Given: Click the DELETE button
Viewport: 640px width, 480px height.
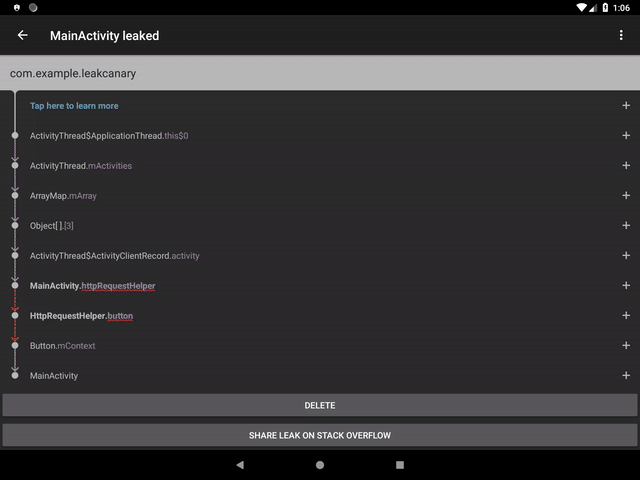Looking at the screenshot, I should click(x=320, y=405).
